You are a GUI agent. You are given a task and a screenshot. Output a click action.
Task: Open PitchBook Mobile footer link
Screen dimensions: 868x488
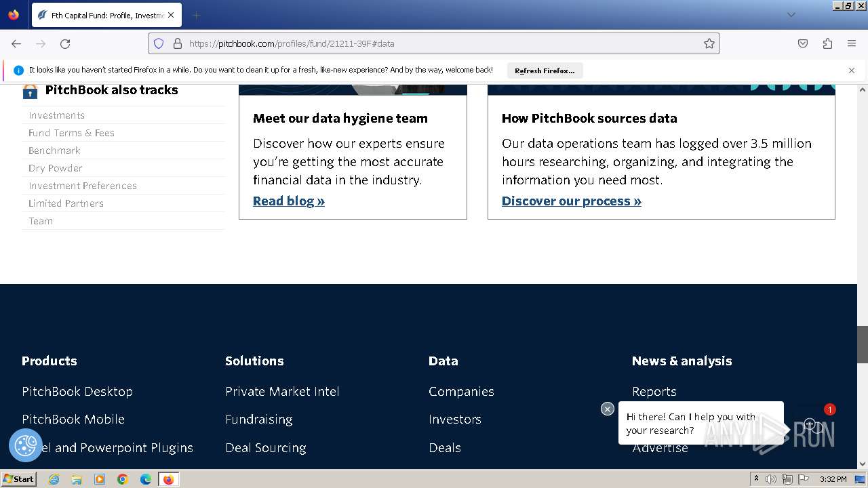click(x=73, y=419)
